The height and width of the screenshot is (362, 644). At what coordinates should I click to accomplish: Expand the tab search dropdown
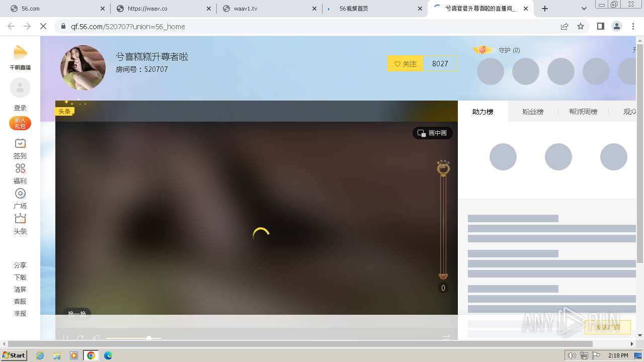pyautogui.click(x=584, y=9)
